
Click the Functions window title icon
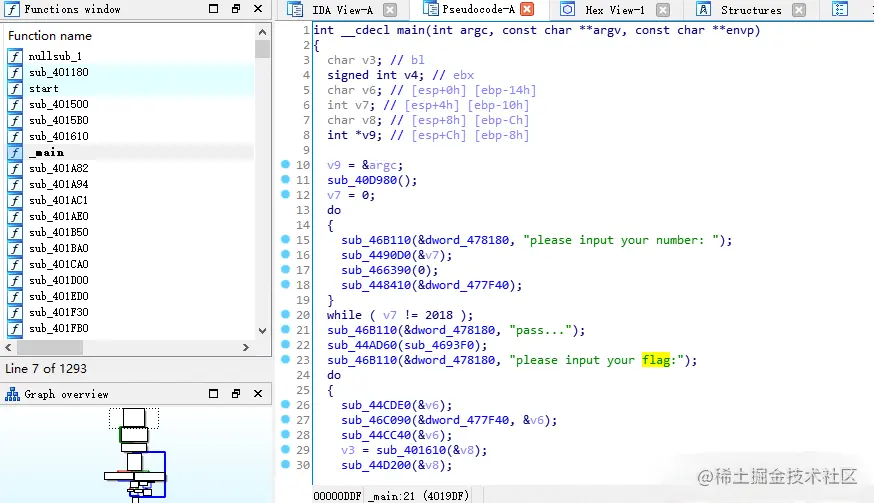(x=12, y=9)
